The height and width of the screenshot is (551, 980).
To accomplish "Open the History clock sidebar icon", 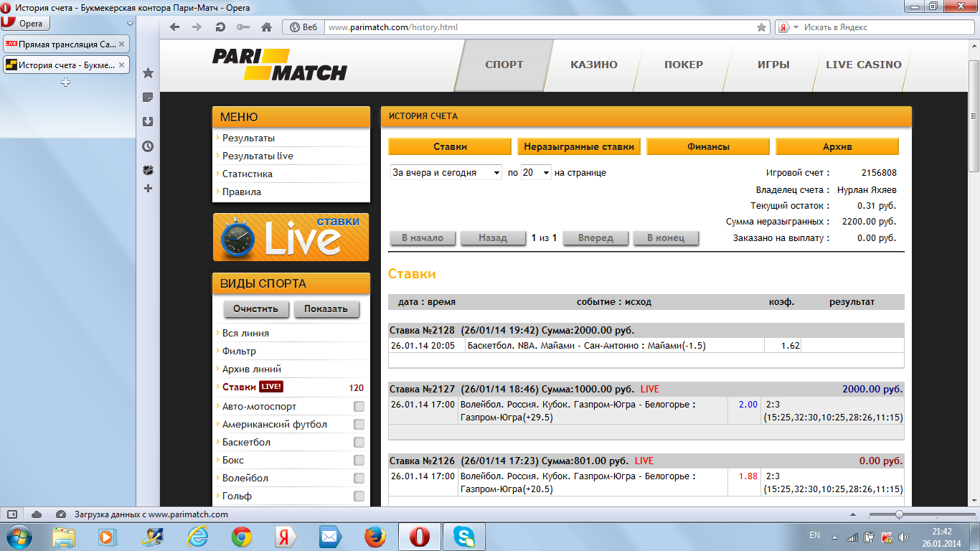I will (148, 146).
